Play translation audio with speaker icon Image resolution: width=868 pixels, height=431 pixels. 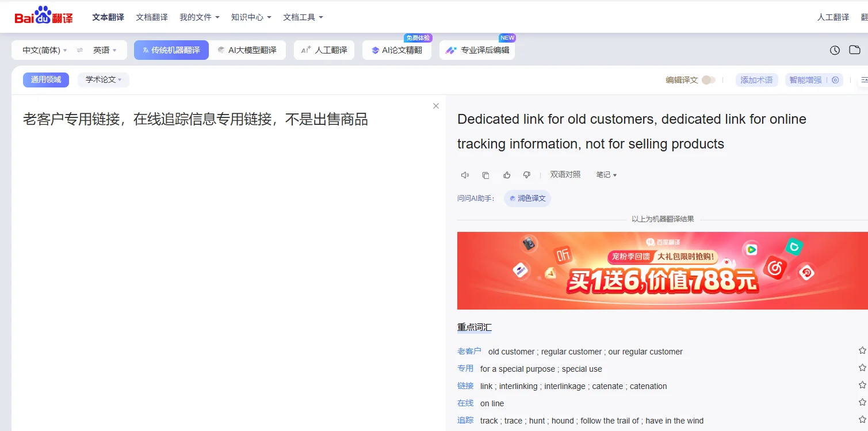pyautogui.click(x=465, y=175)
